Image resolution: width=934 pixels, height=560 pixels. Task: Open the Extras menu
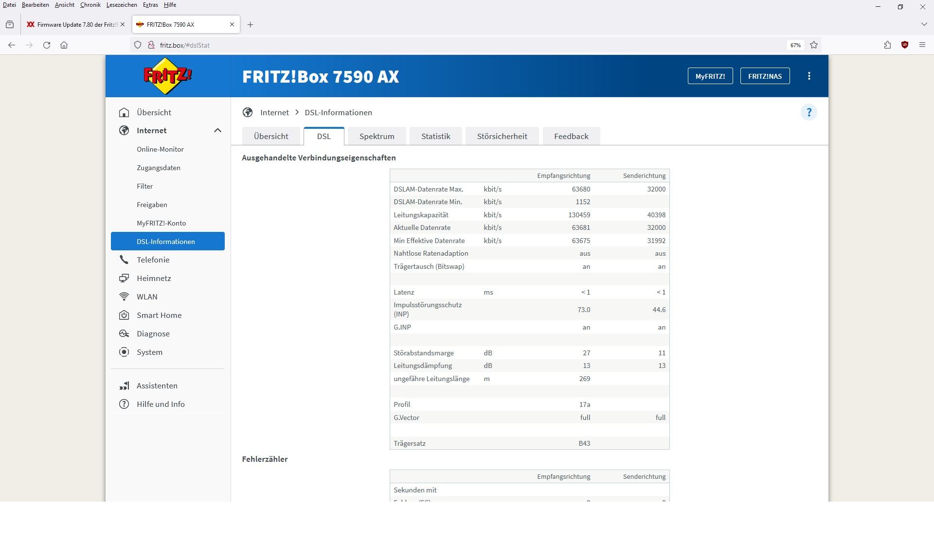tap(150, 5)
